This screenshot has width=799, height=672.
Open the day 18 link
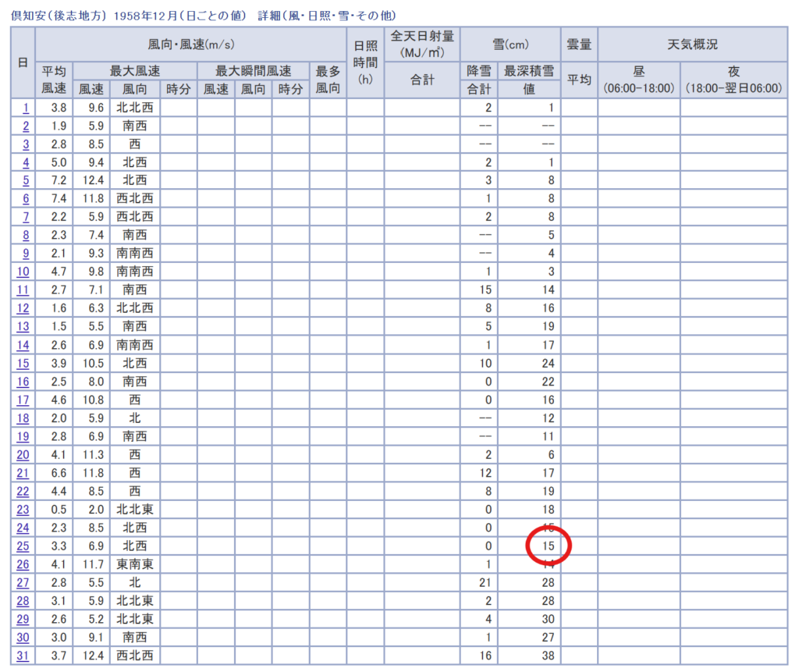(x=23, y=418)
